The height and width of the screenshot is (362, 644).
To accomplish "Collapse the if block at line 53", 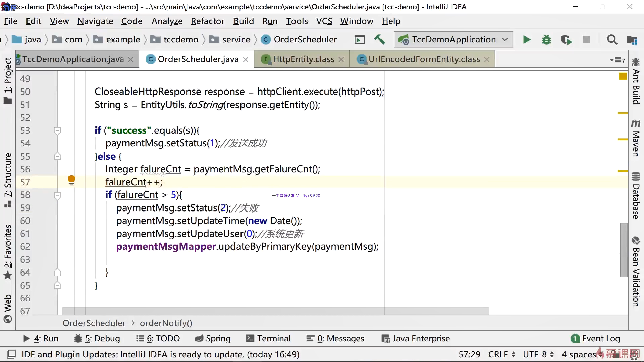I will click(57, 130).
